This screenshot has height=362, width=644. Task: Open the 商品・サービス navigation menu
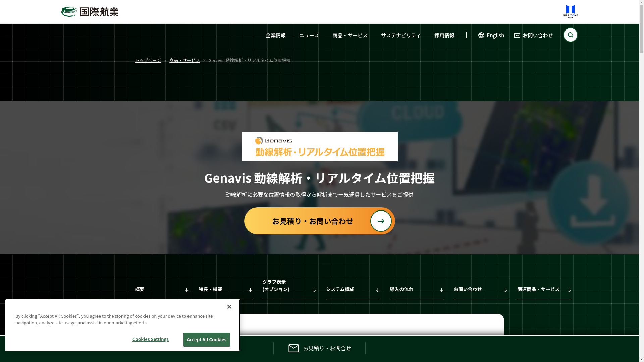(x=350, y=35)
